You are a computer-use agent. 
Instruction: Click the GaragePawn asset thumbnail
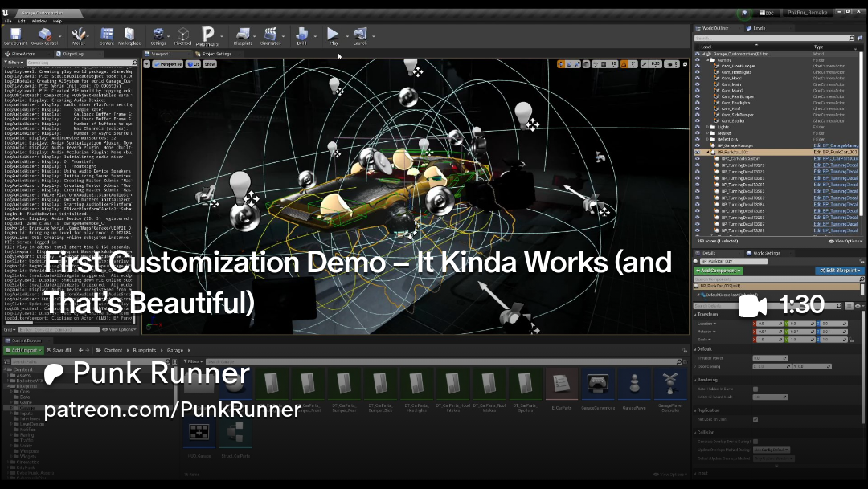pos(634,383)
